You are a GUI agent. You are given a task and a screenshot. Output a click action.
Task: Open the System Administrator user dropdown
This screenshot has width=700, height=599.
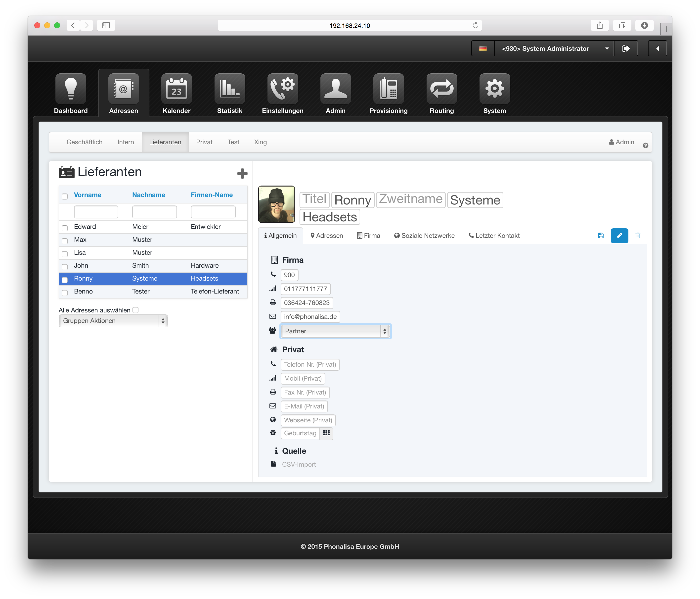tap(554, 48)
